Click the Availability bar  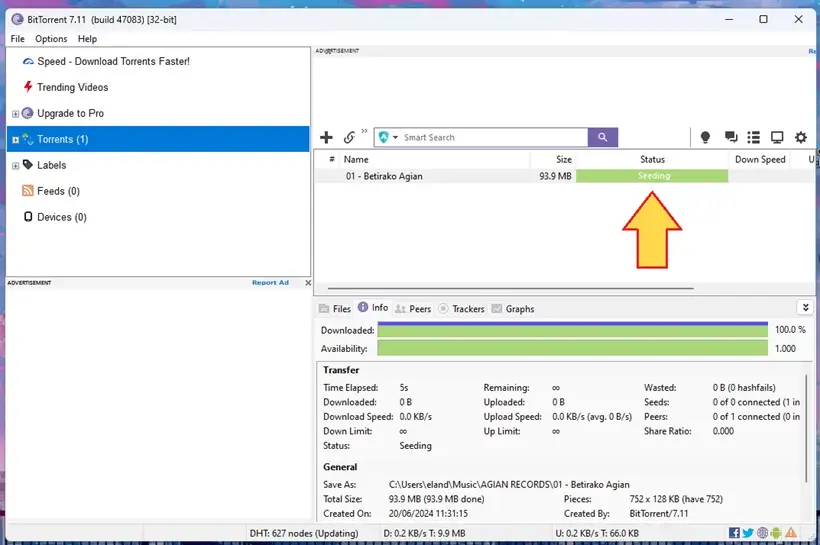pos(573,348)
